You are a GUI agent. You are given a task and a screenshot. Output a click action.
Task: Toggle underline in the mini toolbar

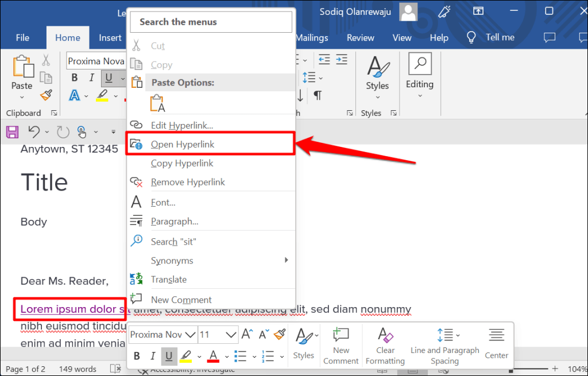point(169,356)
